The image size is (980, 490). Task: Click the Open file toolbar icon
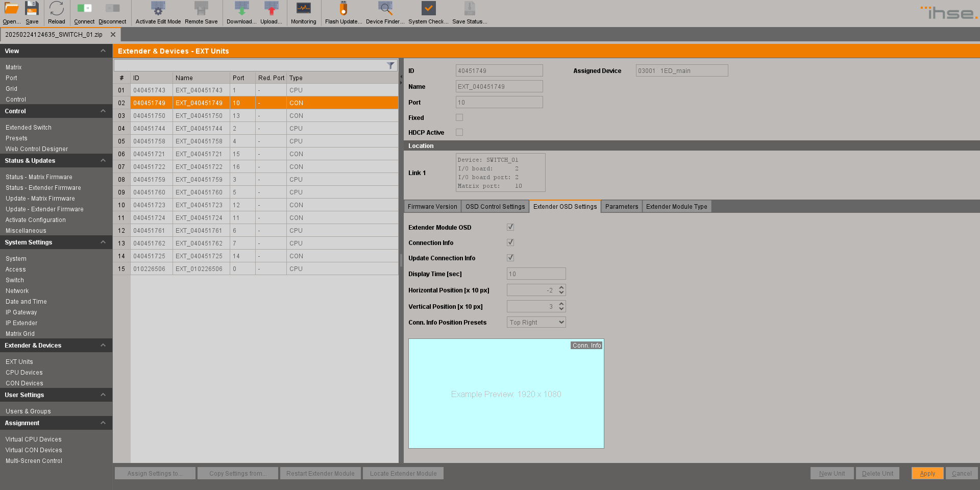[x=11, y=9]
